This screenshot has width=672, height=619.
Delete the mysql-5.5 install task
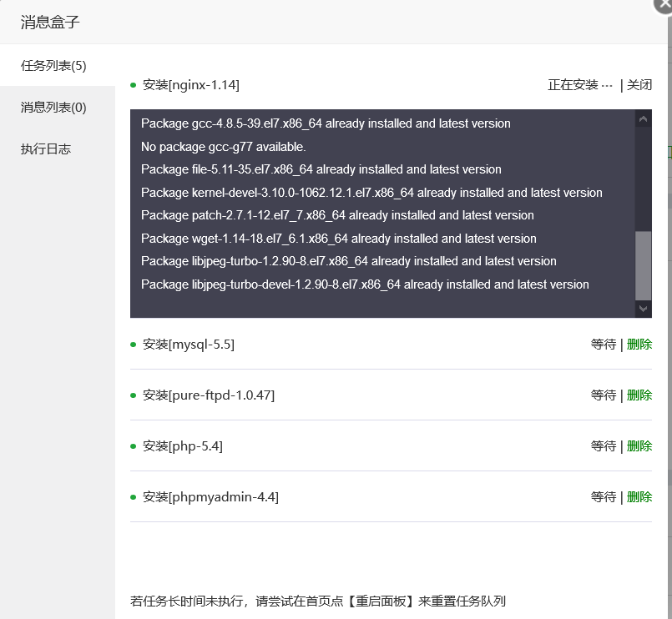coord(639,345)
